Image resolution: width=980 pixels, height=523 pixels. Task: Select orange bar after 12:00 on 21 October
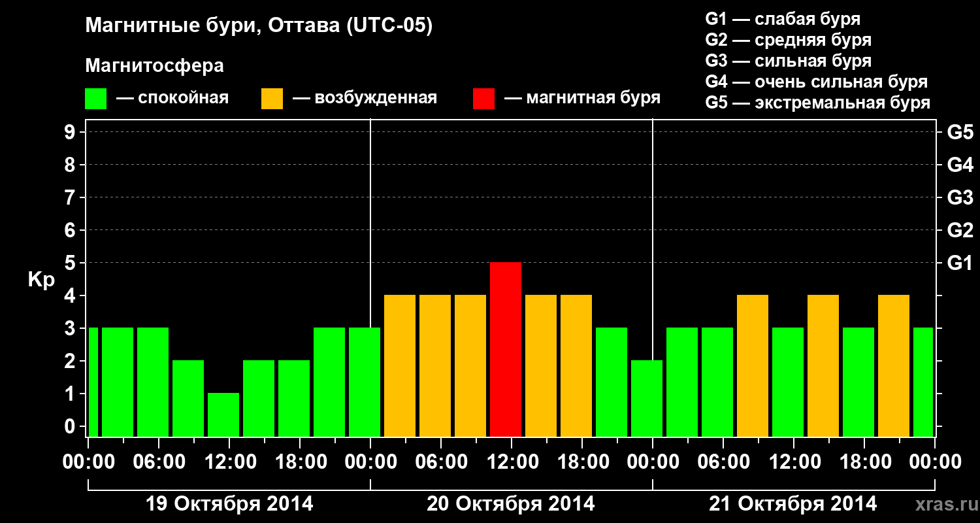(x=823, y=366)
